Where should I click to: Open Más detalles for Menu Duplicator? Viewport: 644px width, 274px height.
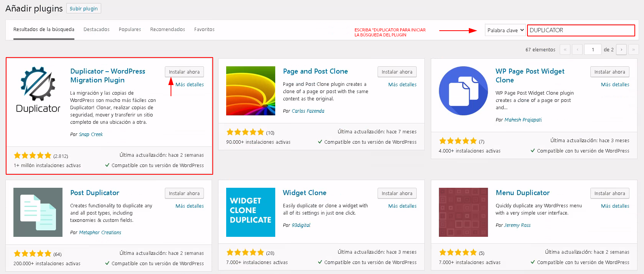click(615, 206)
